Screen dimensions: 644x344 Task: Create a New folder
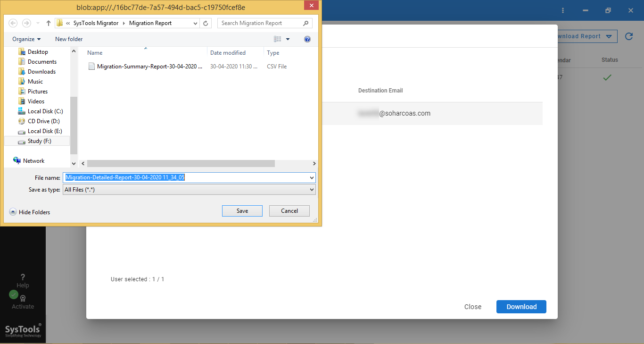coord(69,39)
